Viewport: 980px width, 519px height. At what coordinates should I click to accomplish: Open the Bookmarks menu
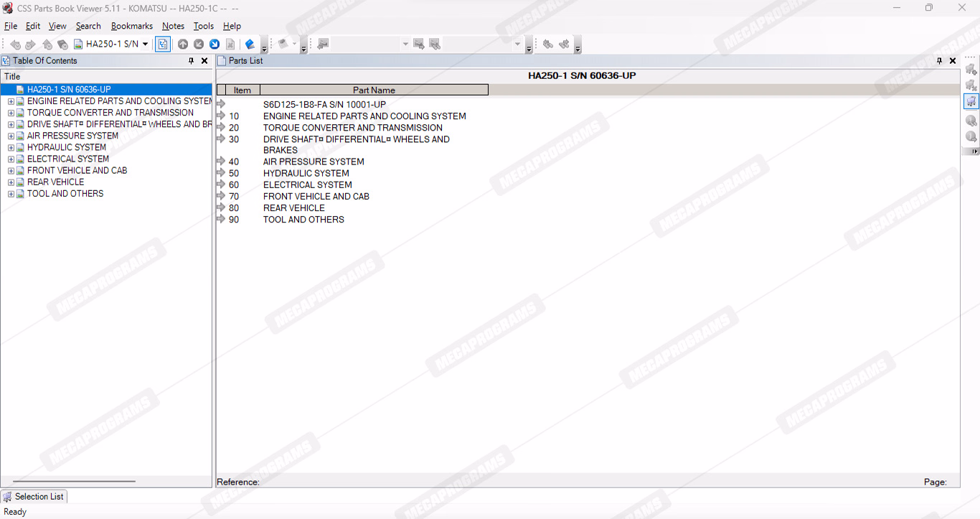coord(131,26)
